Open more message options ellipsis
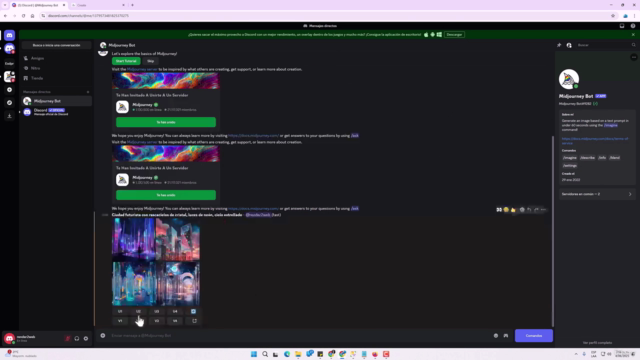640x360 pixels. point(543,210)
